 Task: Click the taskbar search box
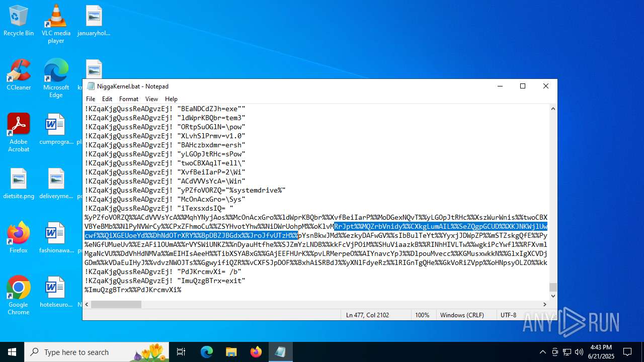tap(97, 352)
